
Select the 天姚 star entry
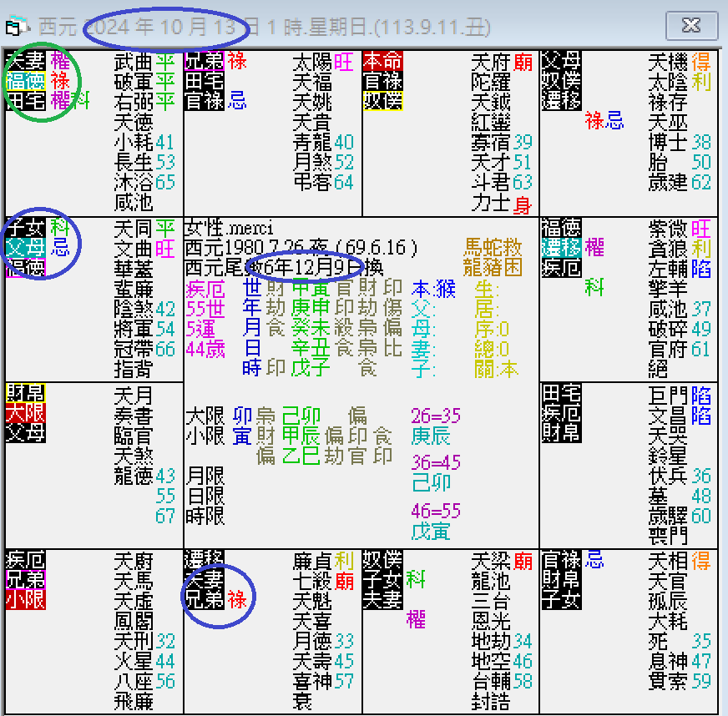312,102
